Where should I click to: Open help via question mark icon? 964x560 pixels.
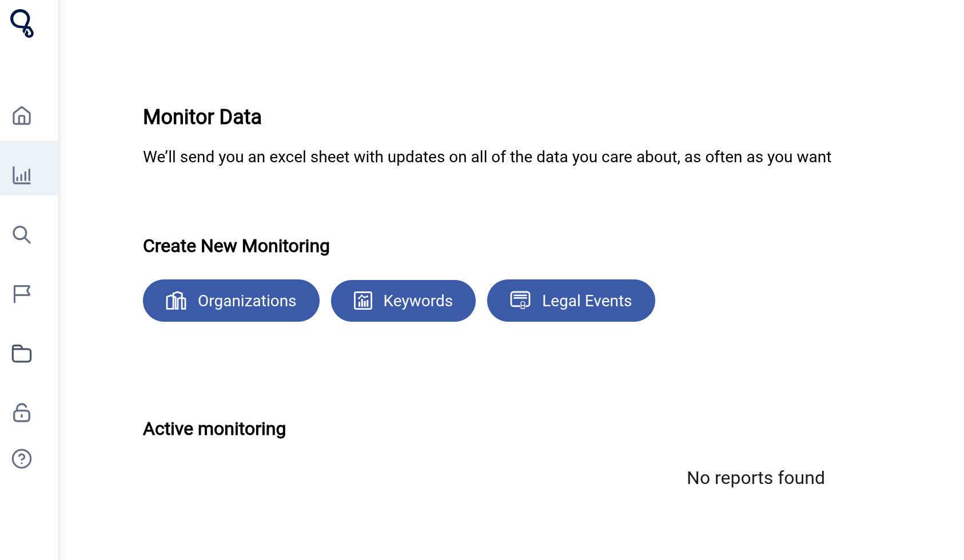pyautogui.click(x=22, y=459)
